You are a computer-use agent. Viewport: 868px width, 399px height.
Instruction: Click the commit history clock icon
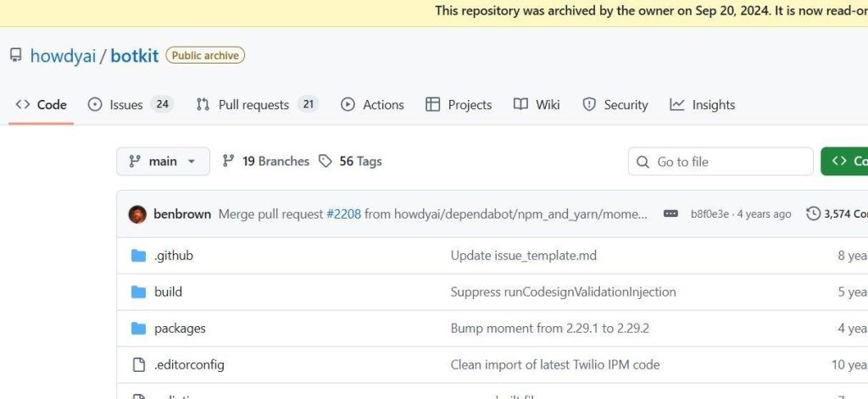point(814,214)
